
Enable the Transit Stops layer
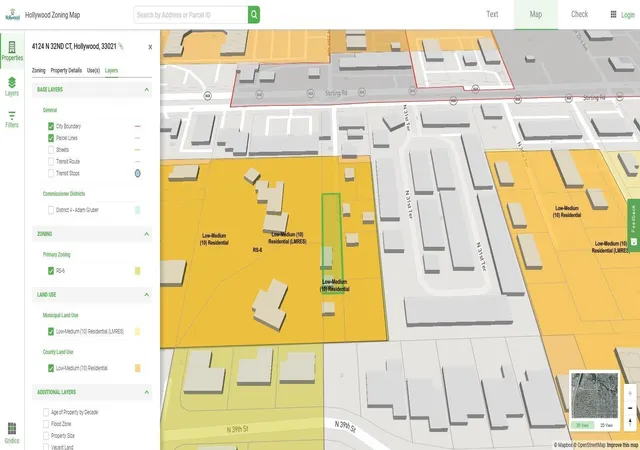51,174
